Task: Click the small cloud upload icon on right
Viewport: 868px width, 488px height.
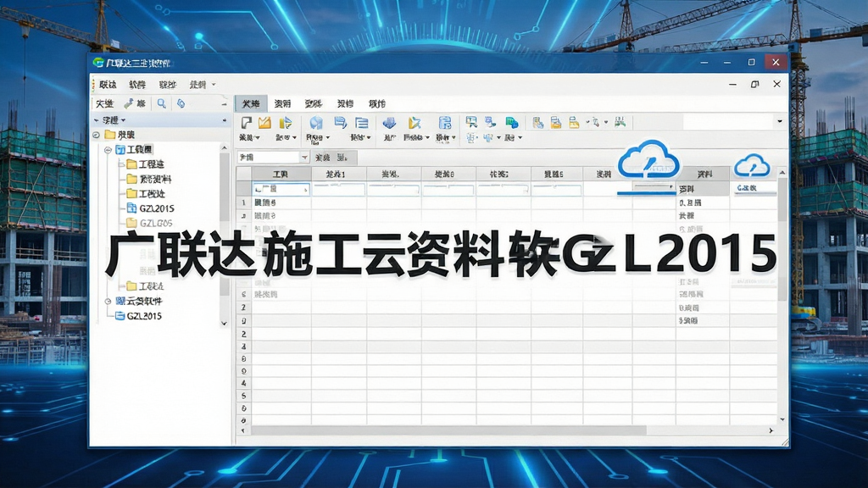Action: (752, 165)
